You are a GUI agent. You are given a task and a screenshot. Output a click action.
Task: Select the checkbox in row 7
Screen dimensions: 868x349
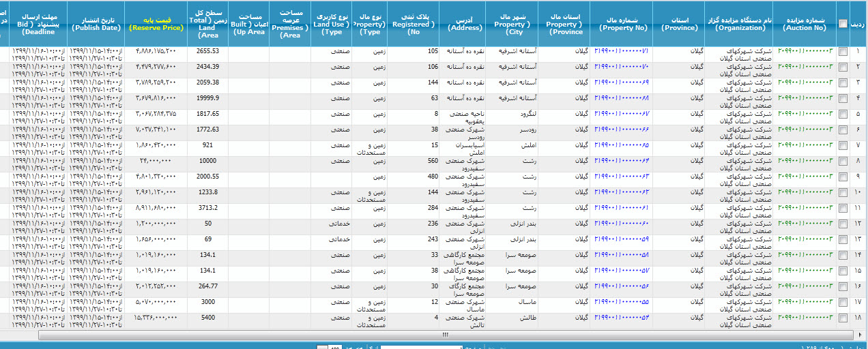(x=843, y=146)
